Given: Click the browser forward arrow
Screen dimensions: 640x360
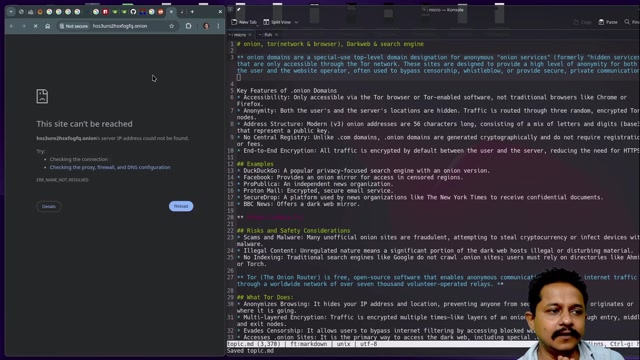Looking at the screenshot, I should pyautogui.click(x=24, y=26).
